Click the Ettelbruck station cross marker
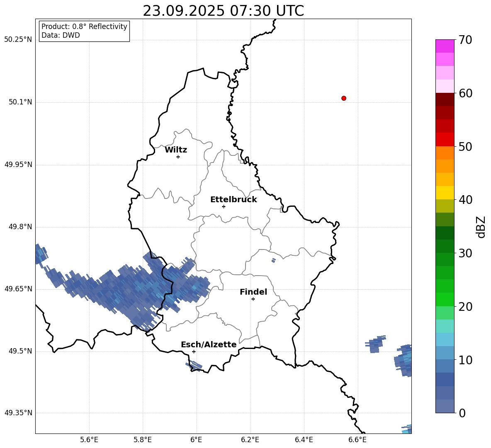Viewport: 491px width, 448px height. (x=224, y=206)
